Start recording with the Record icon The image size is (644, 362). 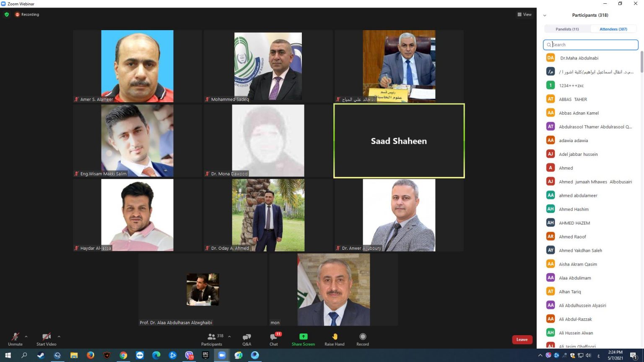[363, 336]
